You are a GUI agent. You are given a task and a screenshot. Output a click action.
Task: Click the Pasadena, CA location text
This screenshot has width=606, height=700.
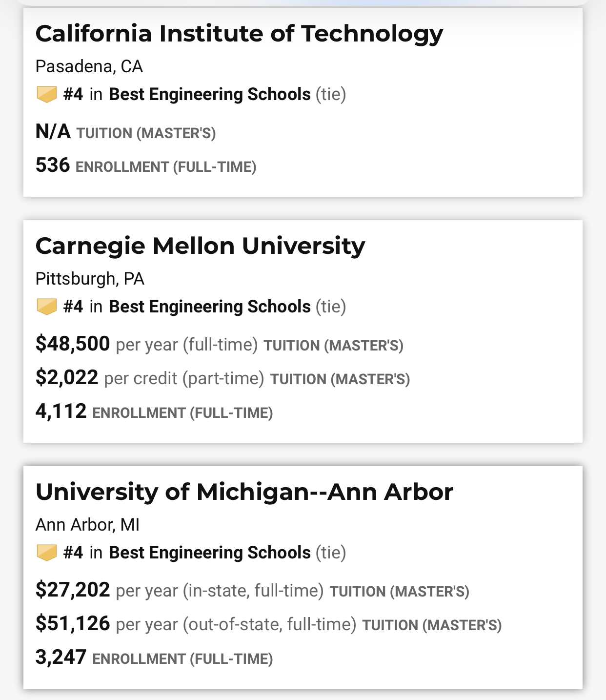89,66
